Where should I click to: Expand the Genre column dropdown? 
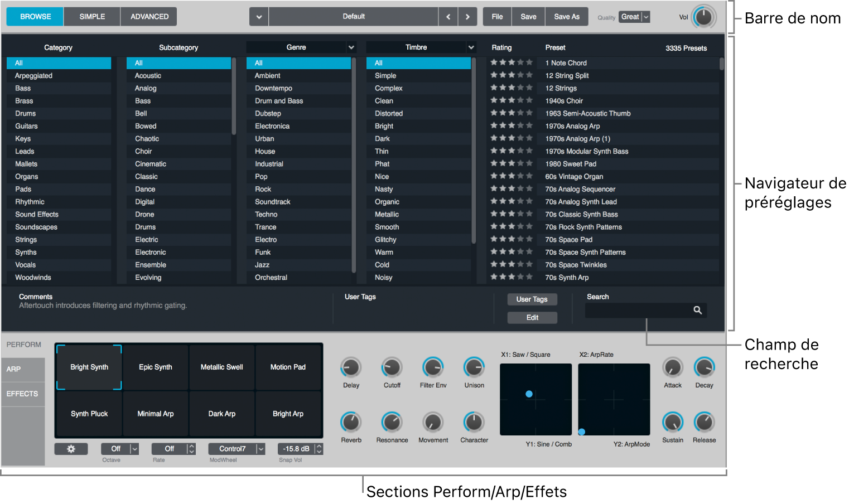point(351,47)
